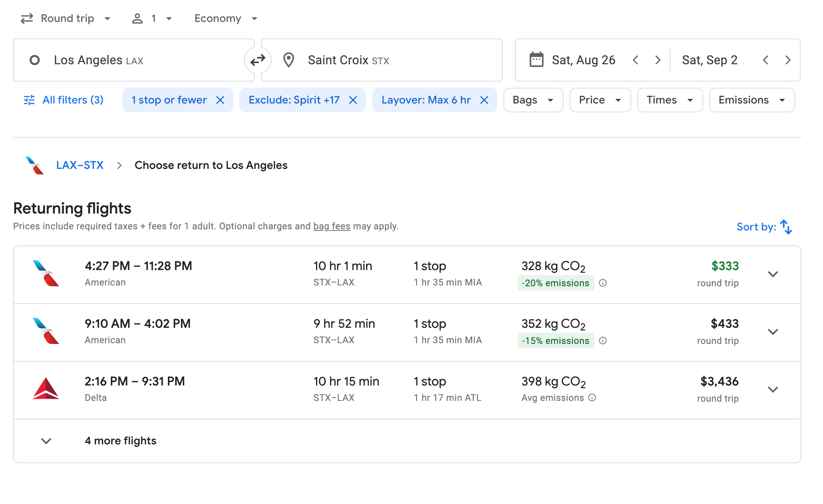Remove the 1 stop or fewer filter

pos(220,100)
